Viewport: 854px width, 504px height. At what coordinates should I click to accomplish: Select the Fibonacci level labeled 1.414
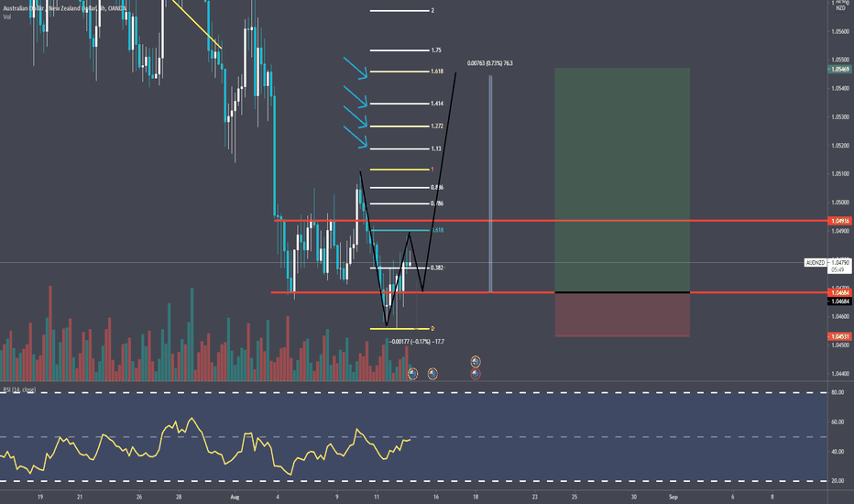coord(400,104)
